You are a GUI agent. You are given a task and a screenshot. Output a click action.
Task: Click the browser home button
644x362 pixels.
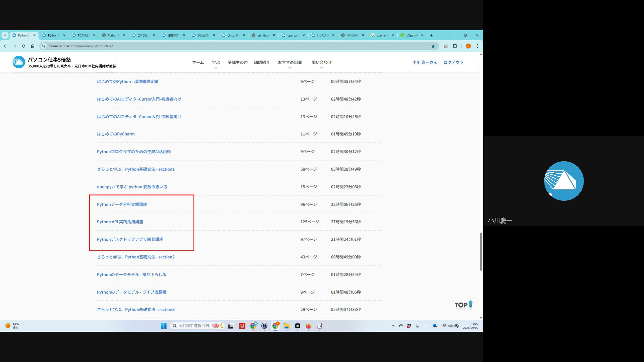pyautogui.click(x=33, y=46)
